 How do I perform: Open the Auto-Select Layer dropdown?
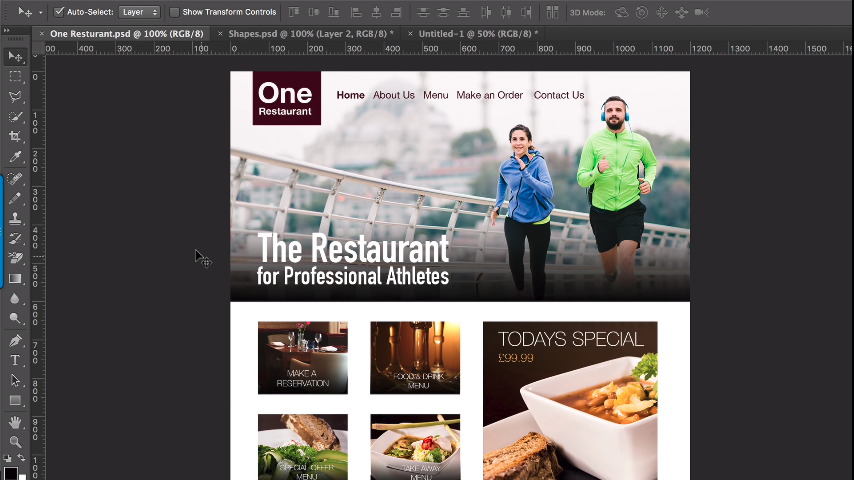(x=139, y=12)
